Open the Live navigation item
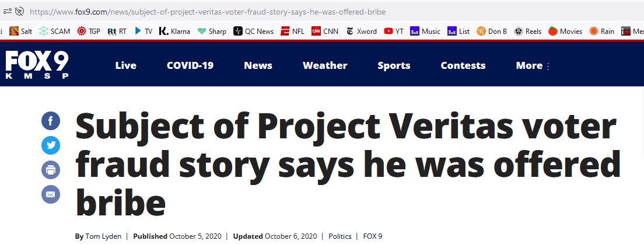The image size is (644, 244). tap(125, 65)
